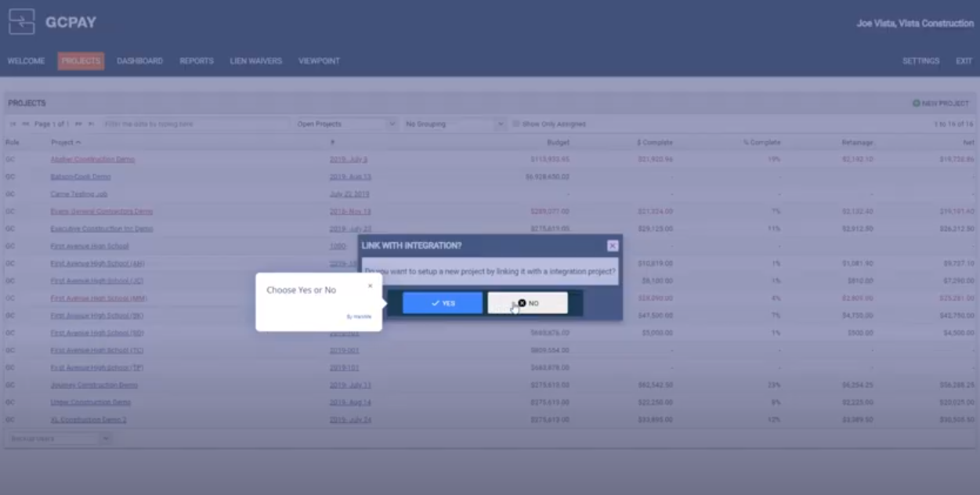
Task: Click project number 2019-101
Action: pos(345,367)
